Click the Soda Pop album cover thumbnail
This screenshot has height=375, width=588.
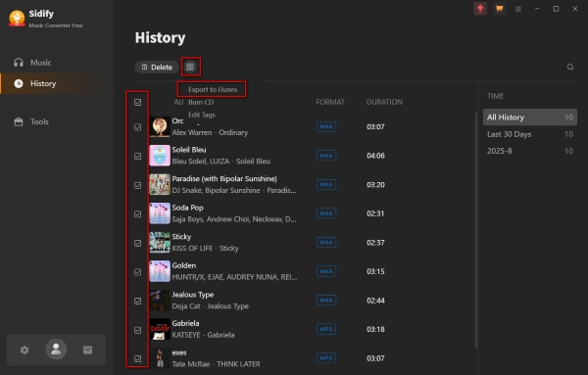coord(160,213)
